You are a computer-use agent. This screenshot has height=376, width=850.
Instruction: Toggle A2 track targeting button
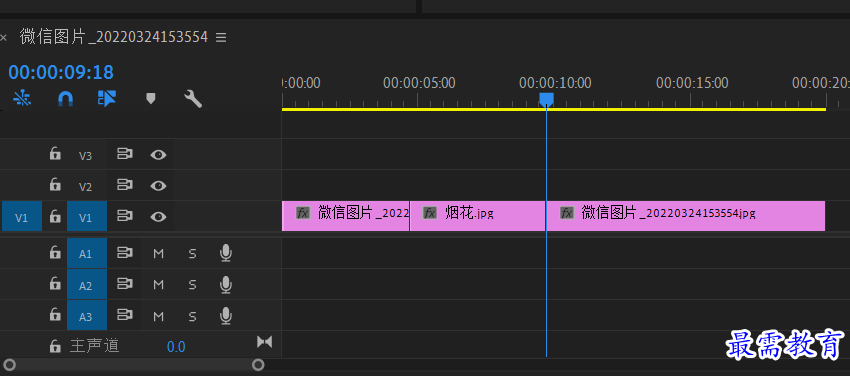click(x=87, y=284)
